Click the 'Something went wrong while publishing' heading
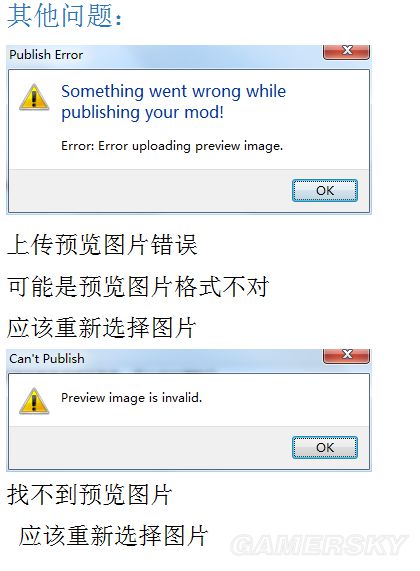This screenshot has width=420, height=571. pyautogui.click(x=173, y=102)
